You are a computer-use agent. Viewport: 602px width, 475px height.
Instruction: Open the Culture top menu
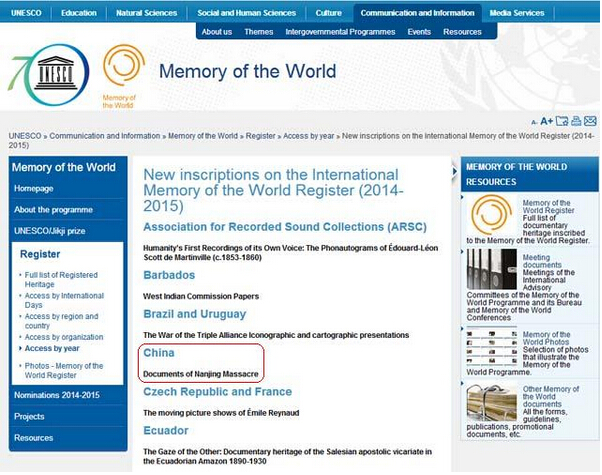(329, 13)
